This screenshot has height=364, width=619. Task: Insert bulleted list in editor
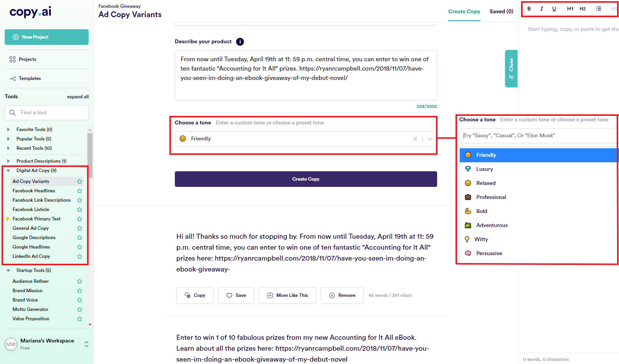[599, 9]
